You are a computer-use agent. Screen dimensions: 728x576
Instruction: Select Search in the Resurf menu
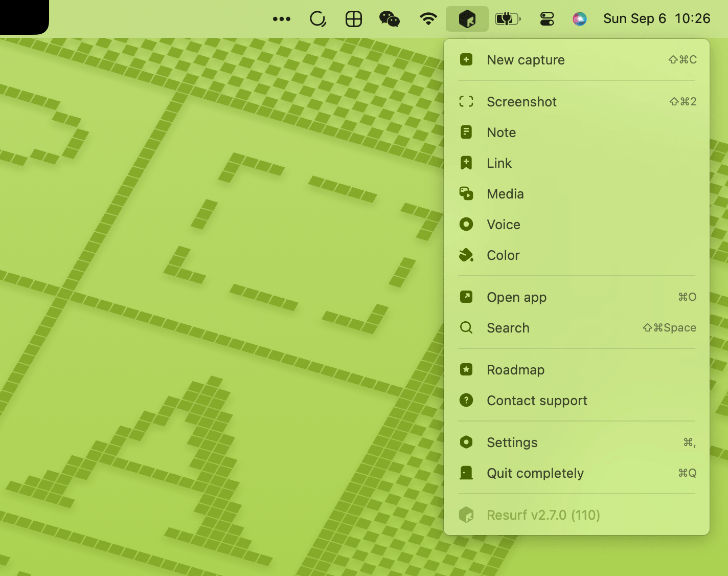coord(577,328)
